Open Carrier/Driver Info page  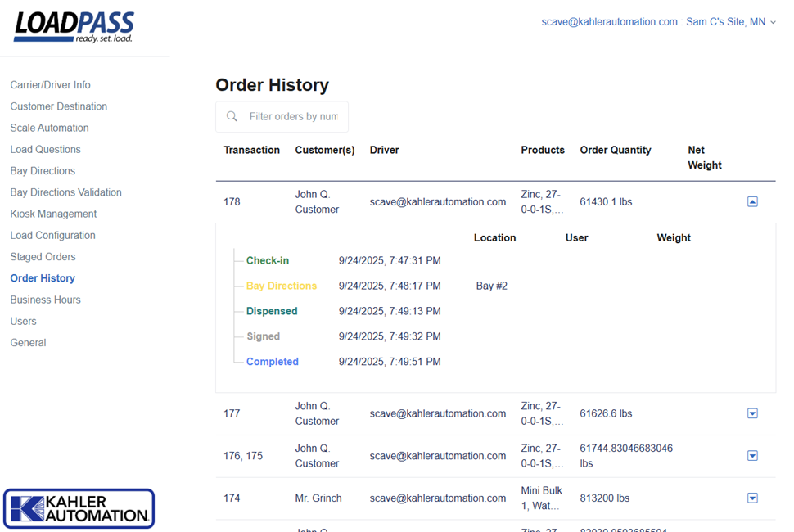[x=50, y=85]
